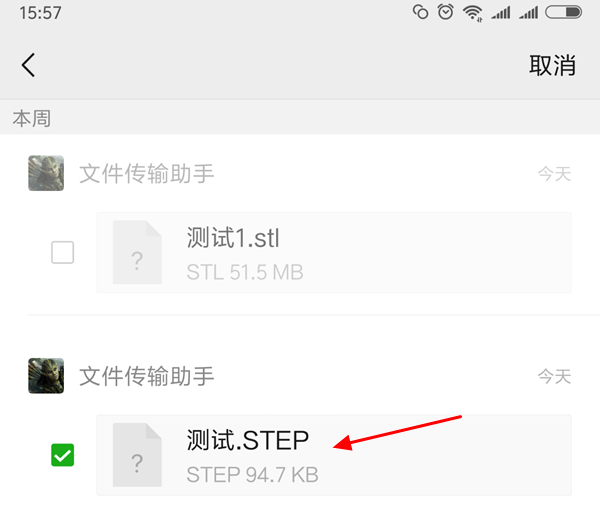Tap the unknown file icon of 测试1.stl
Image resolution: width=600 pixels, height=514 pixels.
coord(137,252)
